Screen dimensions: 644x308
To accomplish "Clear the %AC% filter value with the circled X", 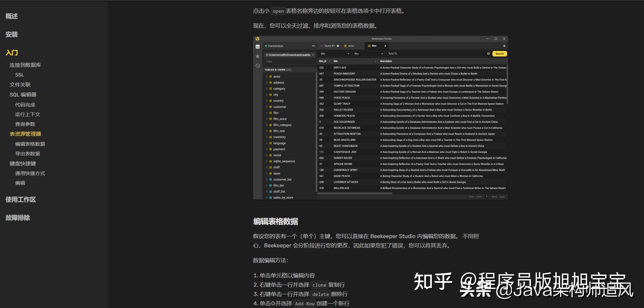I will (x=488, y=54).
